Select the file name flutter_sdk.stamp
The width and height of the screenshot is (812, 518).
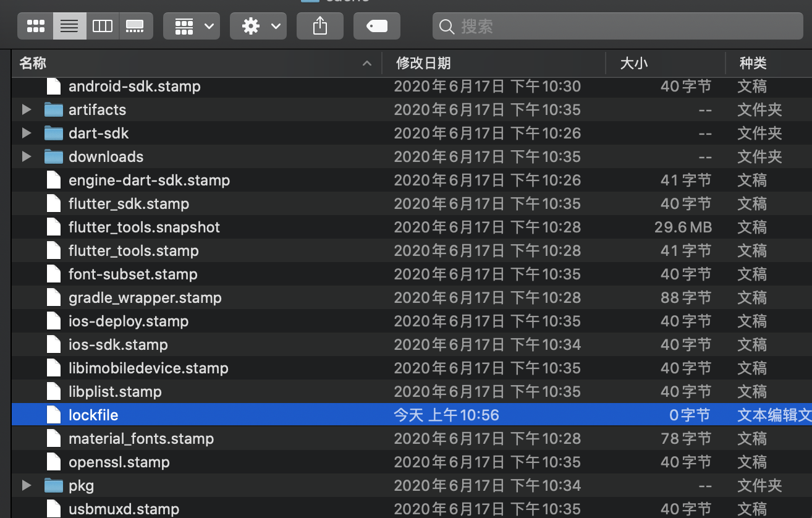point(129,203)
